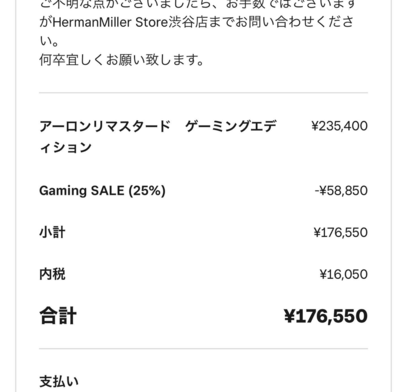Viewport: 407px width, 392px height.
Task: Click the Gaming SALE (25%) label
Action: pos(102,191)
